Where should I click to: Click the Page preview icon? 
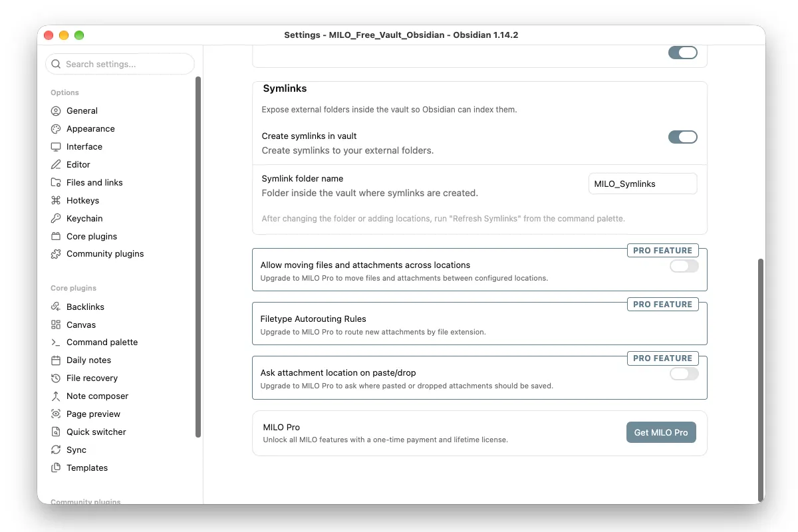56,414
